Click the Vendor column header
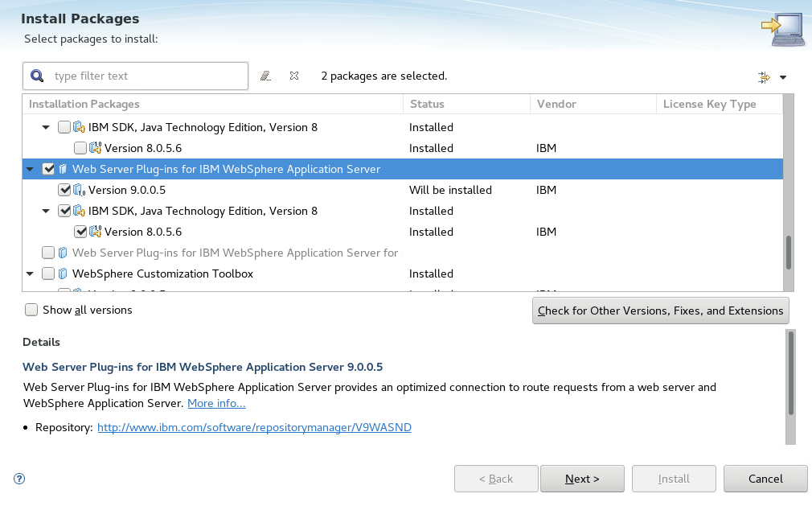812x506 pixels. [x=593, y=104]
